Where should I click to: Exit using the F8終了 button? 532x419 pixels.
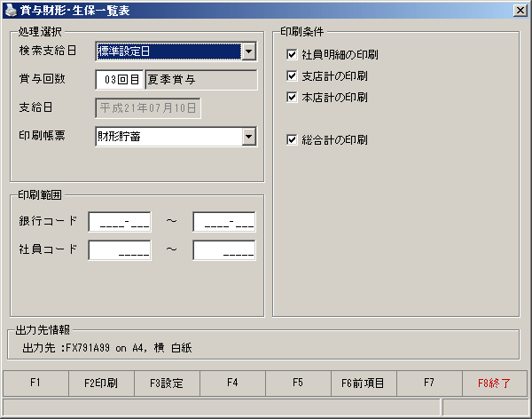(x=495, y=383)
